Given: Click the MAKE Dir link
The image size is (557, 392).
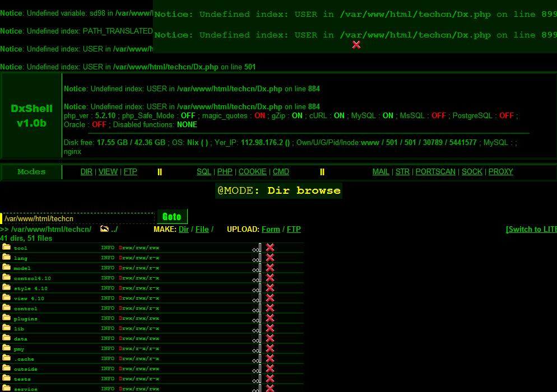Looking at the screenshot, I should [184, 229].
